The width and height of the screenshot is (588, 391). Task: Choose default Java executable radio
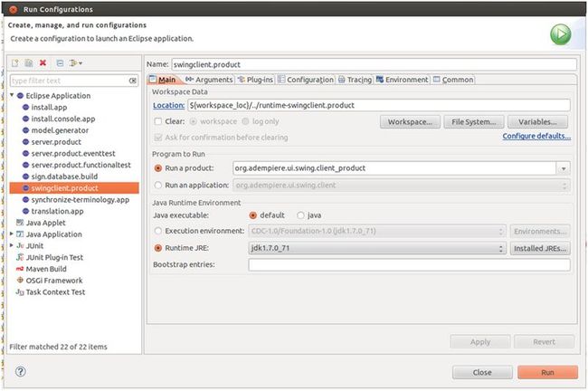click(252, 215)
